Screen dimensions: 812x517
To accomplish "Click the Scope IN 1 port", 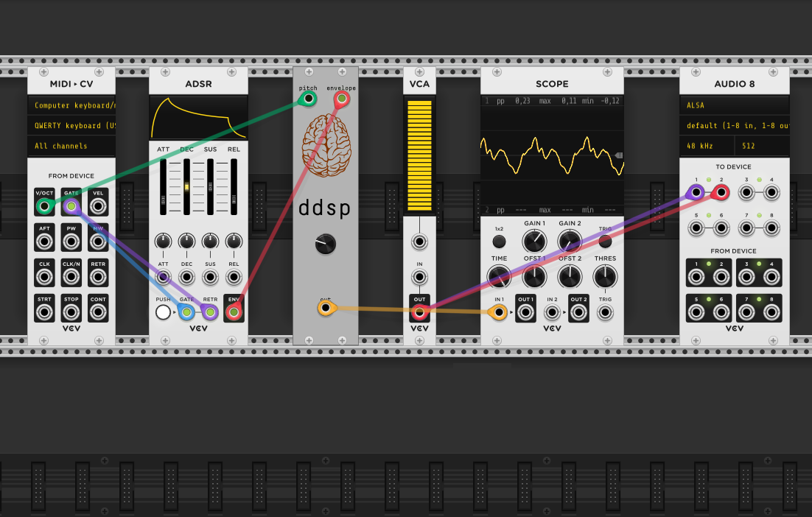I will pyautogui.click(x=499, y=312).
